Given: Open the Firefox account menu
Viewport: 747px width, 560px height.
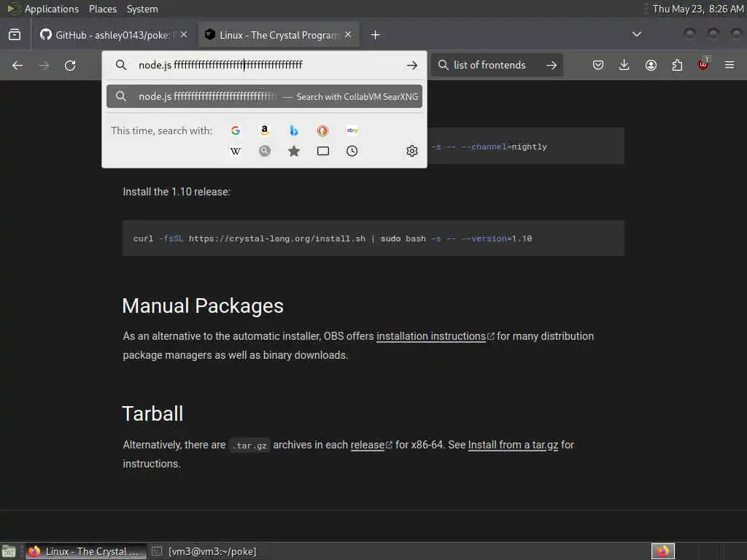Looking at the screenshot, I should (x=651, y=65).
